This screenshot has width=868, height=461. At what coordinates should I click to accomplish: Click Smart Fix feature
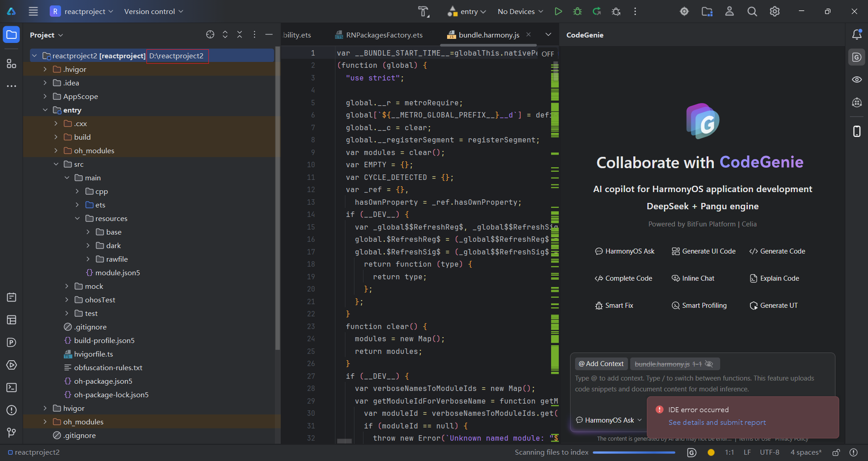click(614, 306)
